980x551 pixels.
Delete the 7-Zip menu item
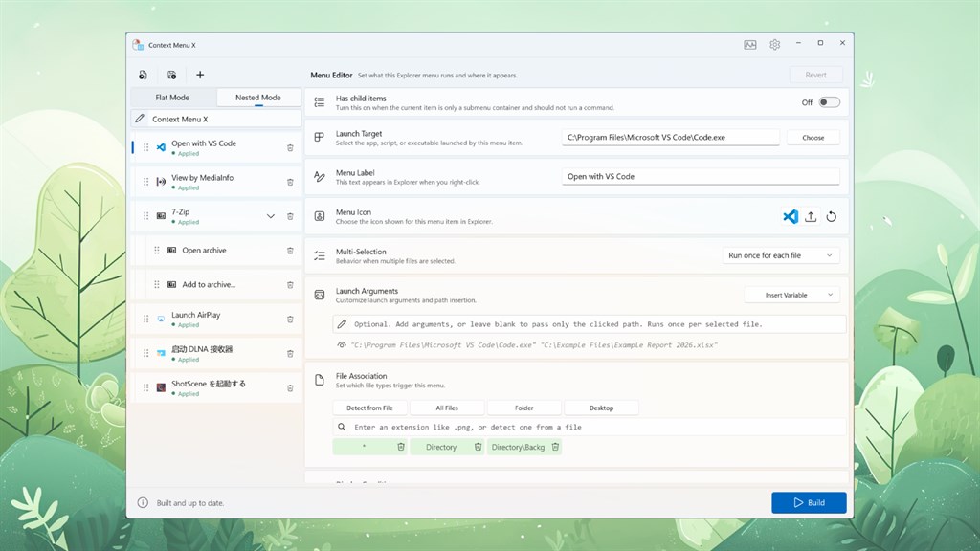pos(290,216)
